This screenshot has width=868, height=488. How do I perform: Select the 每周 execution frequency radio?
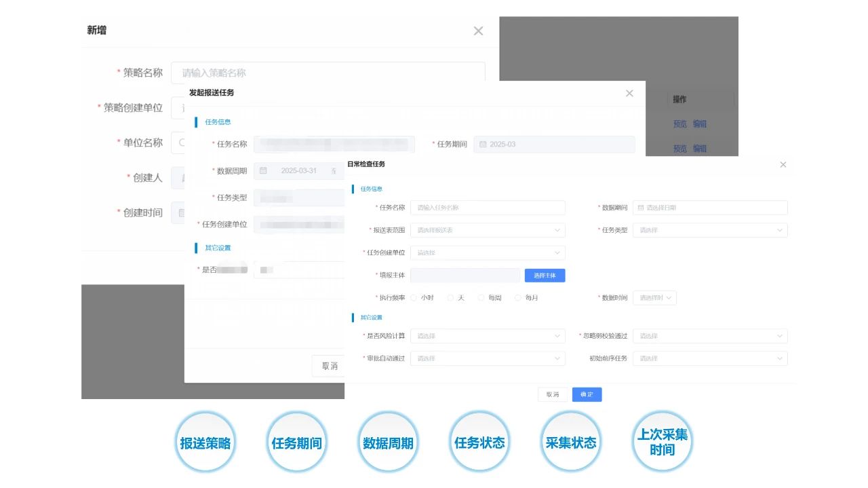pyautogui.click(x=481, y=298)
